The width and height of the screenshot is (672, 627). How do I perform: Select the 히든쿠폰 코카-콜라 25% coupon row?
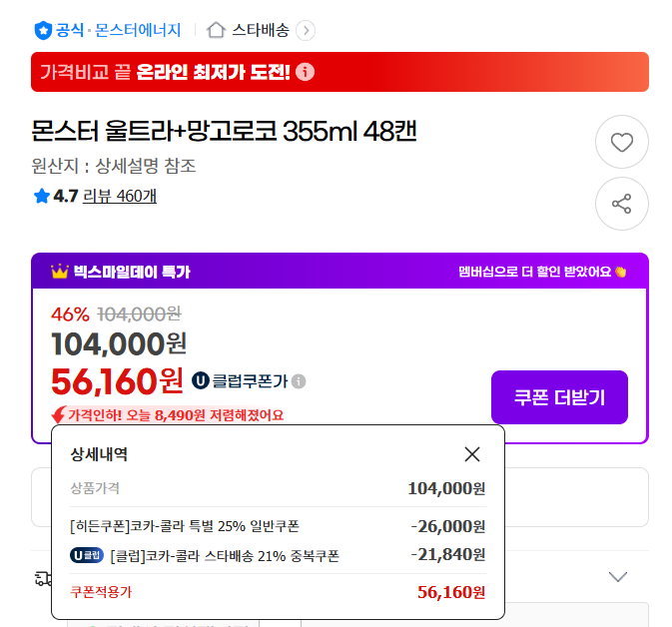pyautogui.click(x=185, y=526)
